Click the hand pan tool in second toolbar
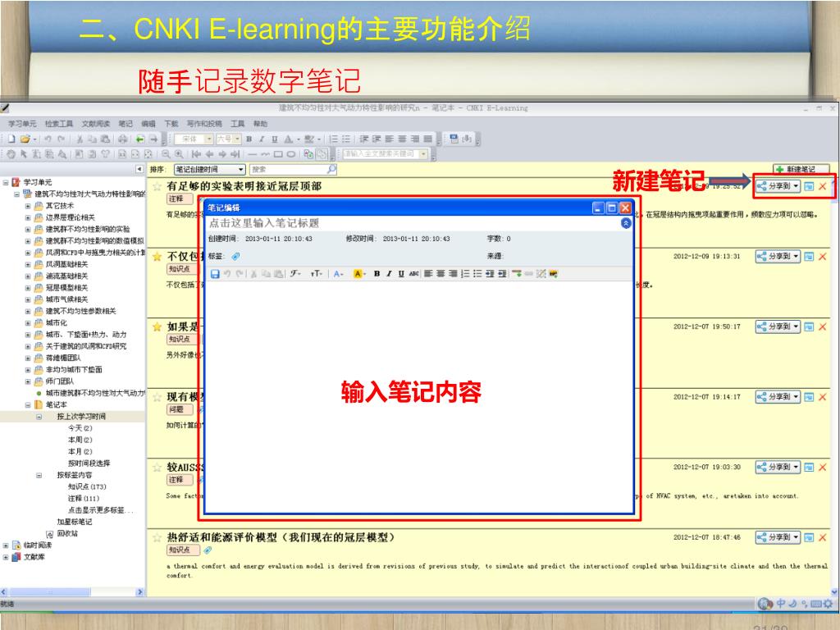This screenshot has width=840, height=630. (x=11, y=154)
